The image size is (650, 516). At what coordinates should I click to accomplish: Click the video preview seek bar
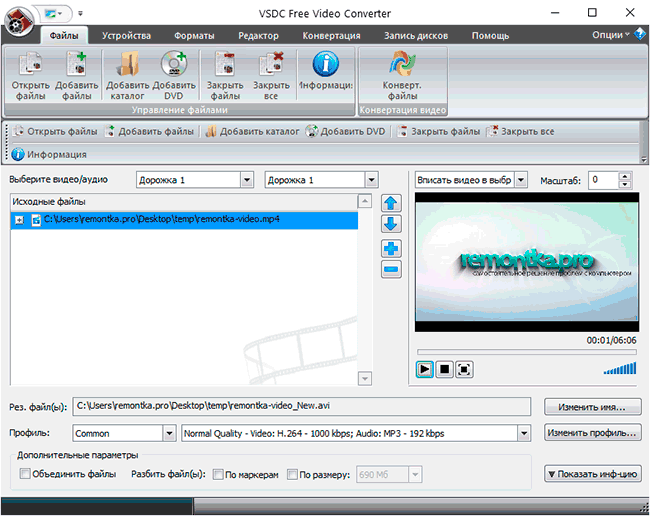[526, 352]
